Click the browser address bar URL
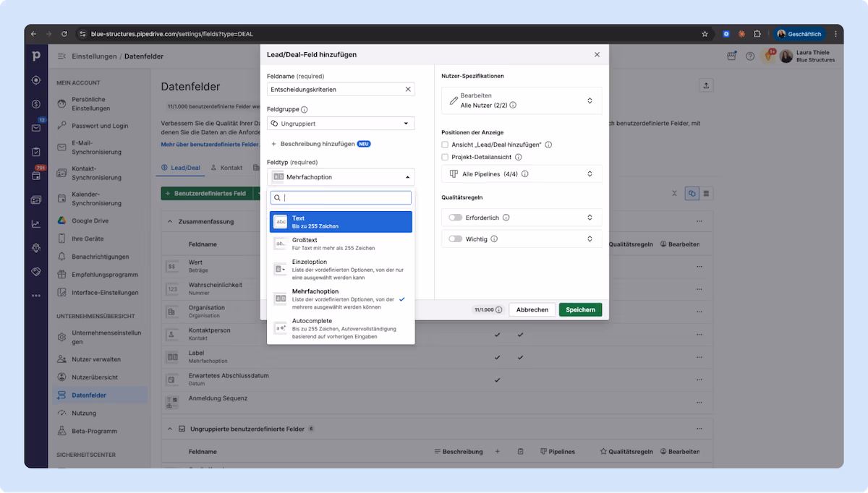 tap(172, 34)
